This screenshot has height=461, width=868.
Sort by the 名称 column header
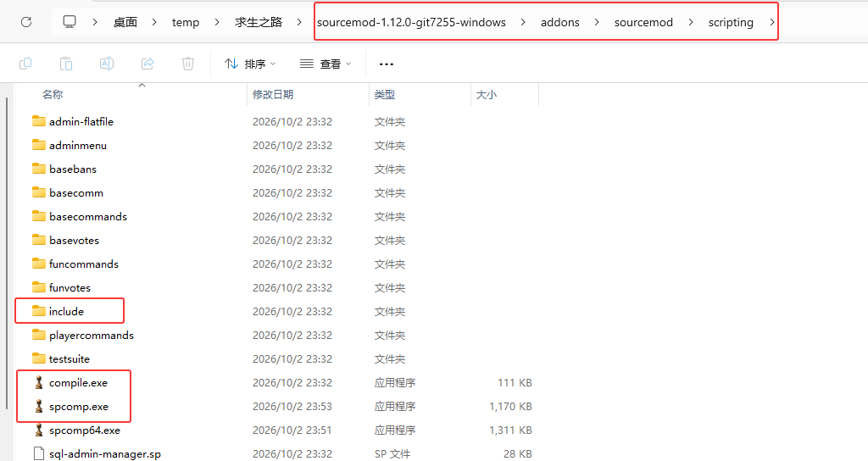tap(53, 95)
